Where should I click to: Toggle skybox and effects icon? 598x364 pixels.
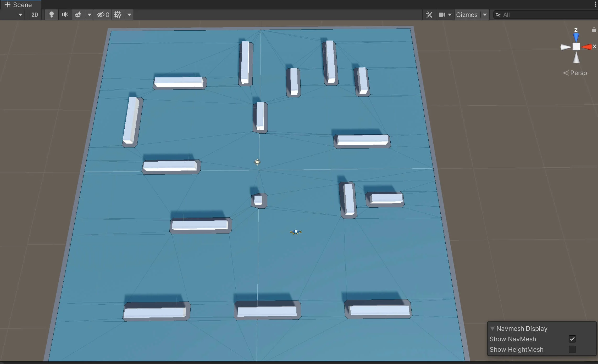(x=78, y=15)
